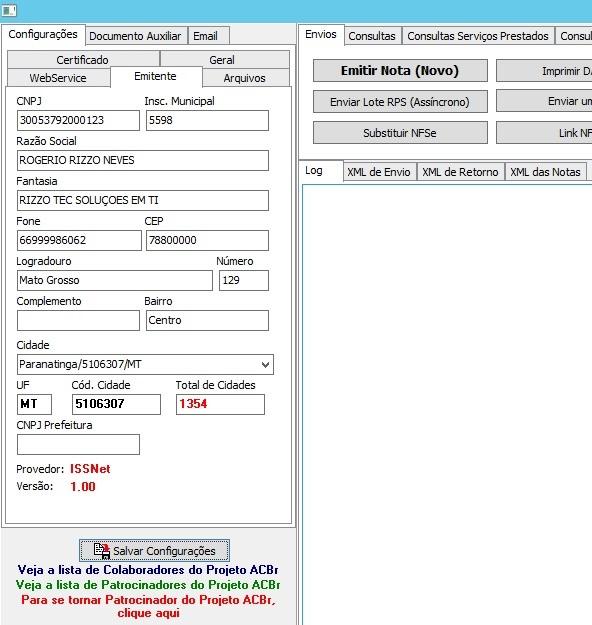Click the ISSNet provider text
The width and height of the screenshot is (592, 625).
coord(90,469)
